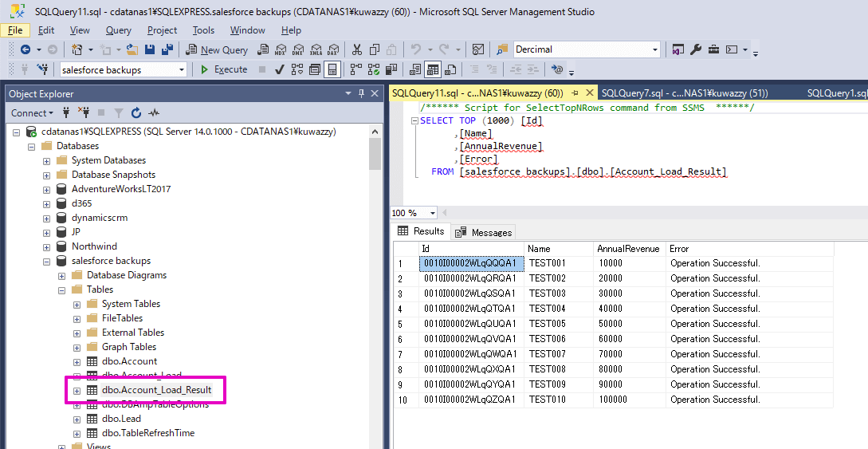Toggle Results to Grid output mode
868x449 pixels.
[x=432, y=69]
